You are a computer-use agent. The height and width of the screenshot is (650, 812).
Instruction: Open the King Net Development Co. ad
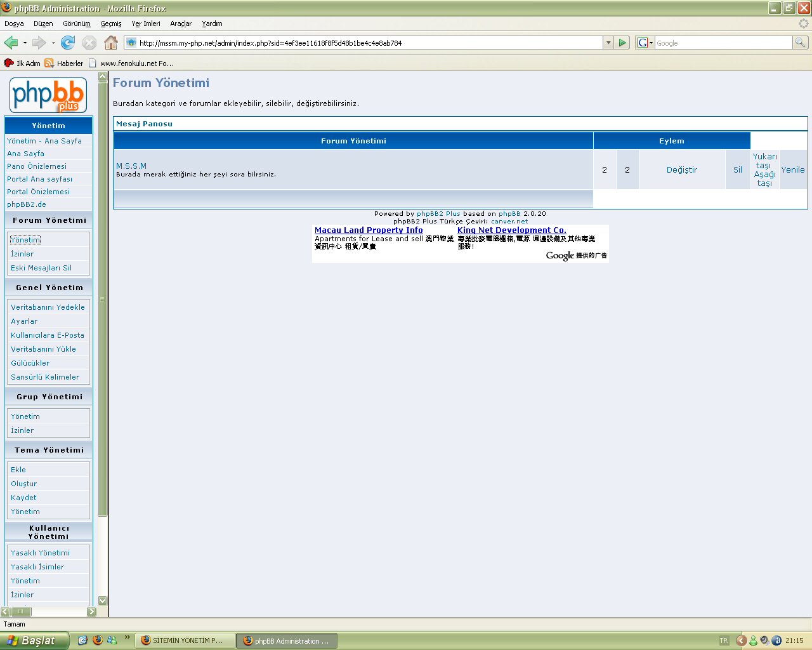pyautogui.click(x=512, y=230)
